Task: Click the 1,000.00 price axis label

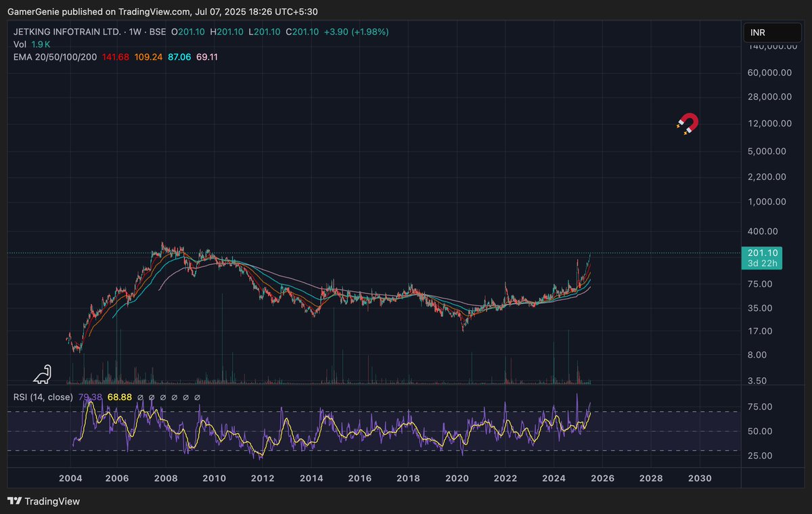Action: [x=765, y=201]
